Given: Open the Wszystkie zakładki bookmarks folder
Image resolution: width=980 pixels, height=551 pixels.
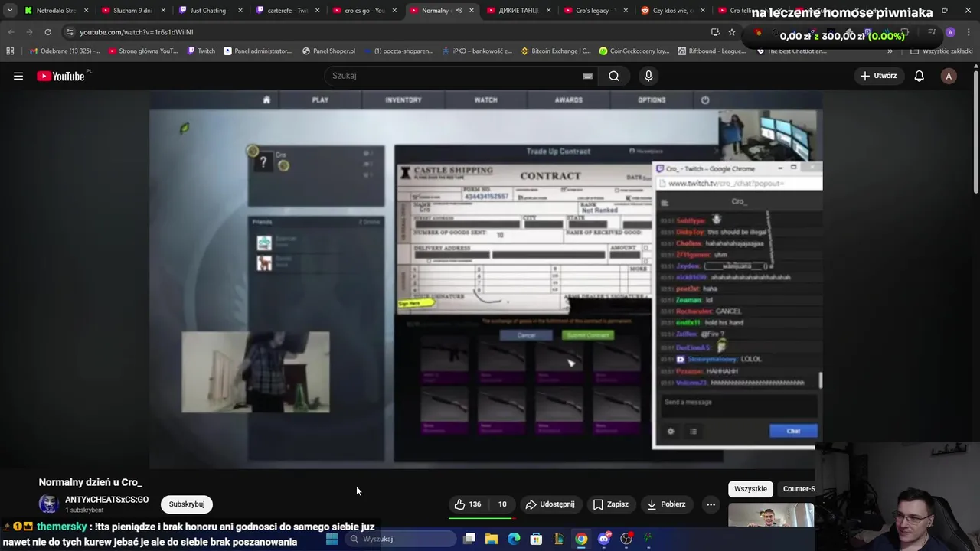Looking at the screenshot, I should [x=942, y=51].
